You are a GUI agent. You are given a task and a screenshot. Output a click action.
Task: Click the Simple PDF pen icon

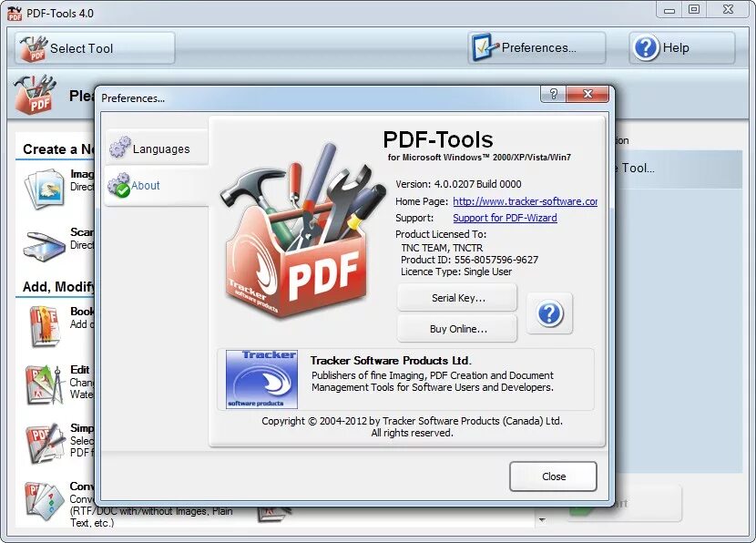[45, 443]
